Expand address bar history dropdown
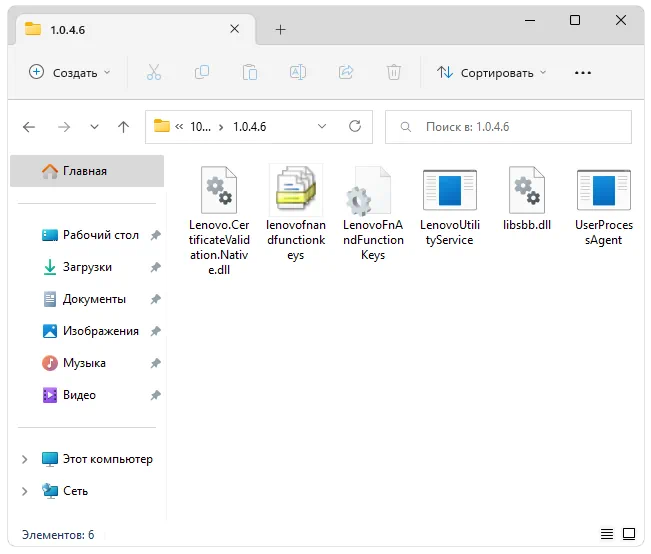This screenshot has height=554, width=651. point(322,126)
